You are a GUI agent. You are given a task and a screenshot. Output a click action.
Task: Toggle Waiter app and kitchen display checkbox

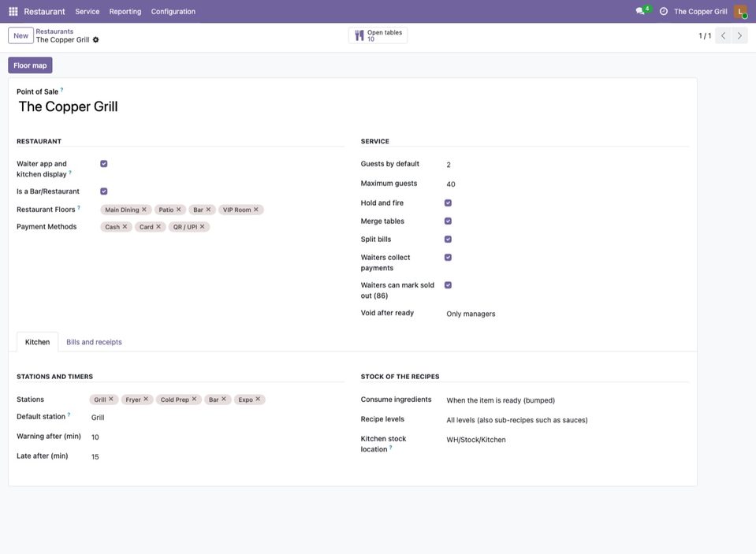point(103,164)
